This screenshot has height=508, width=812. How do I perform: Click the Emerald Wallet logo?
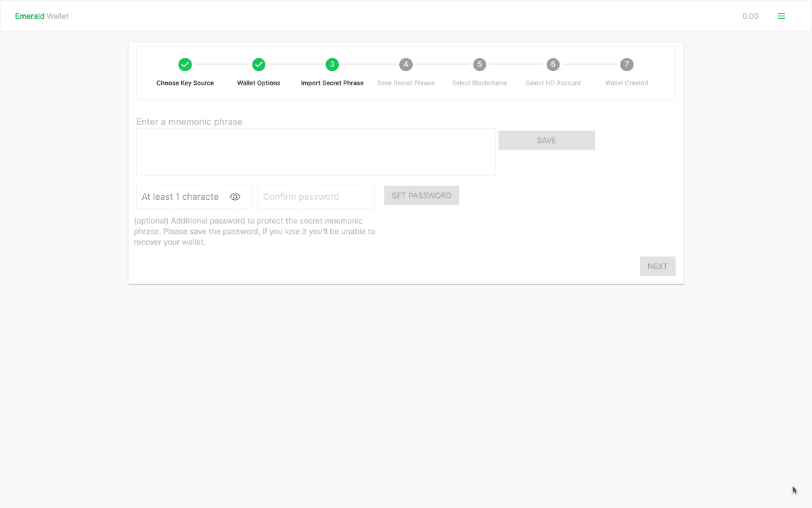pyautogui.click(x=42, y=16)
